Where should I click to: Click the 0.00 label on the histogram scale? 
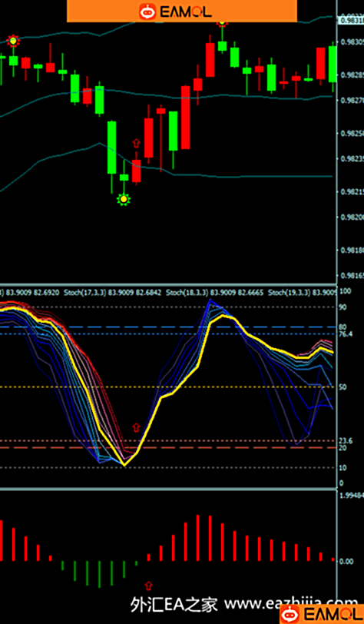[347, 562]
